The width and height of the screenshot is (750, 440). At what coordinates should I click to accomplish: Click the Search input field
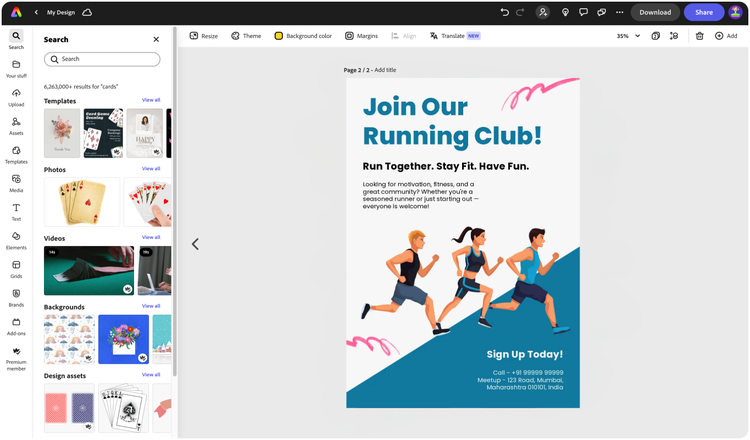coord(102,59)
